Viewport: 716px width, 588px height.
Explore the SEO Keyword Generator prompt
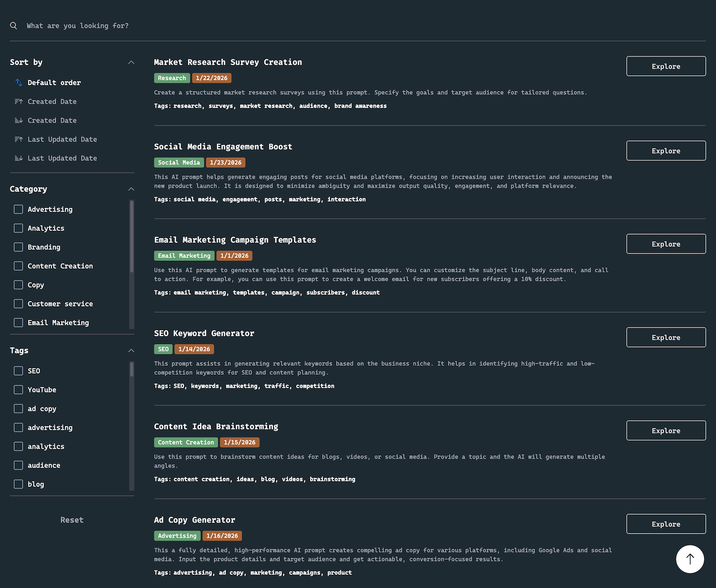(666, 337)
